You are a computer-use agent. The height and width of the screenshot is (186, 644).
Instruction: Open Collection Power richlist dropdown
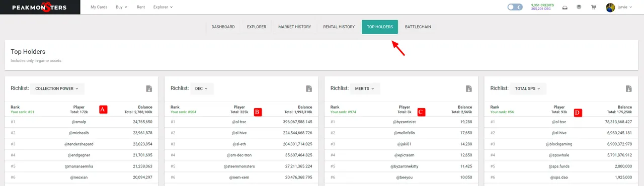click(x=57, y=88)
